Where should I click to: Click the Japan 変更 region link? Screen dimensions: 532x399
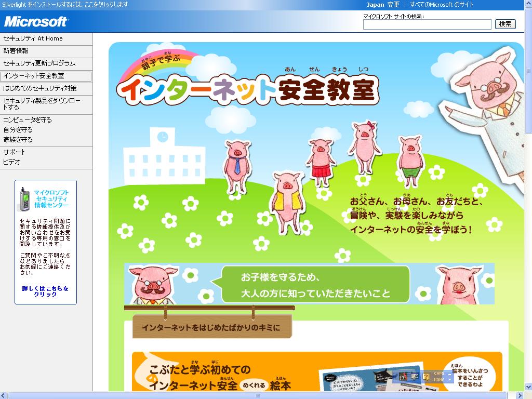tap(383, 4)
